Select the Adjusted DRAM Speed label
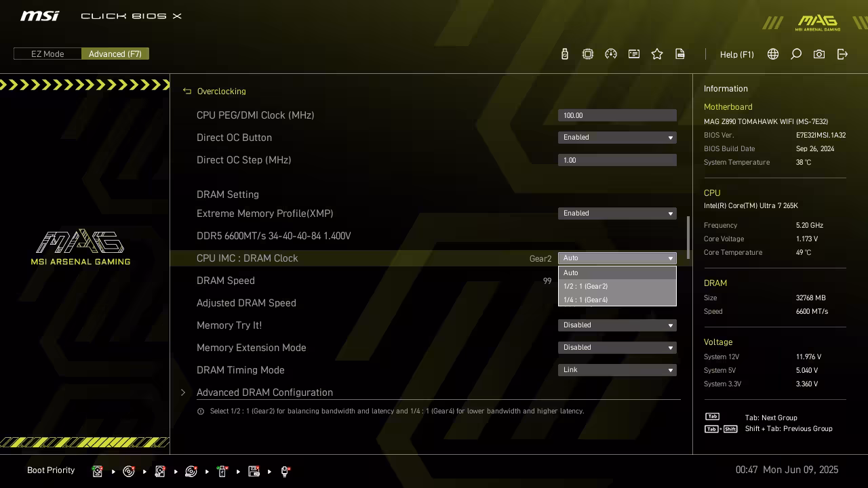Image resolution: width=868 pixels, height=488 pixels. pyautogui.click(x=246, y=303)
